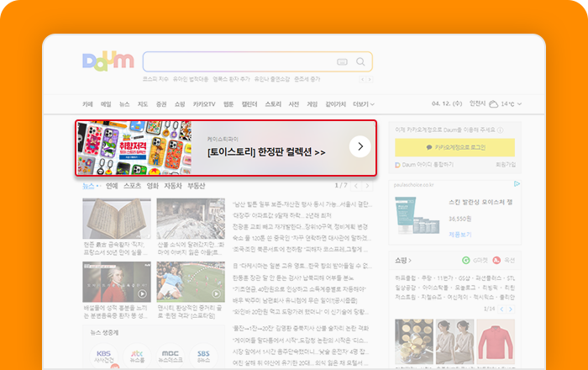Open the 게임 menu item

[x=312, y=104]
